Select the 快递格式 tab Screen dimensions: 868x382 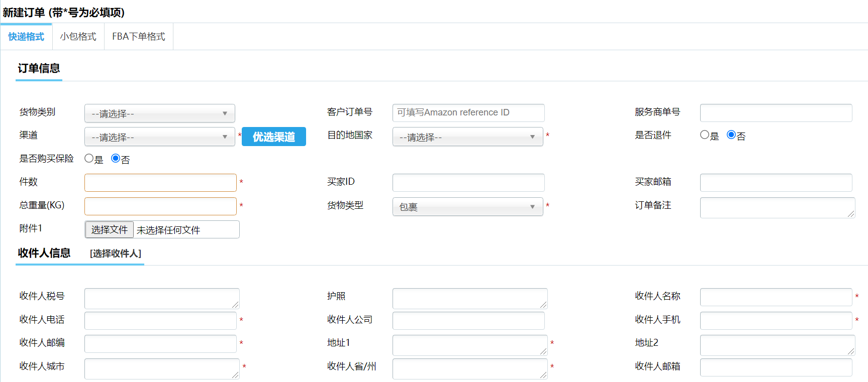tap(26, 37)
